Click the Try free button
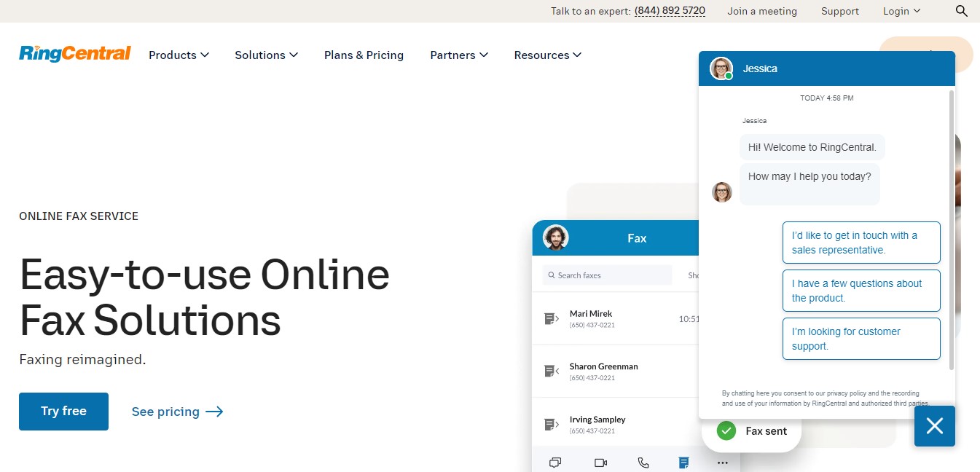The width and height of the screenshot is (980, 472). tap(63, 412)
